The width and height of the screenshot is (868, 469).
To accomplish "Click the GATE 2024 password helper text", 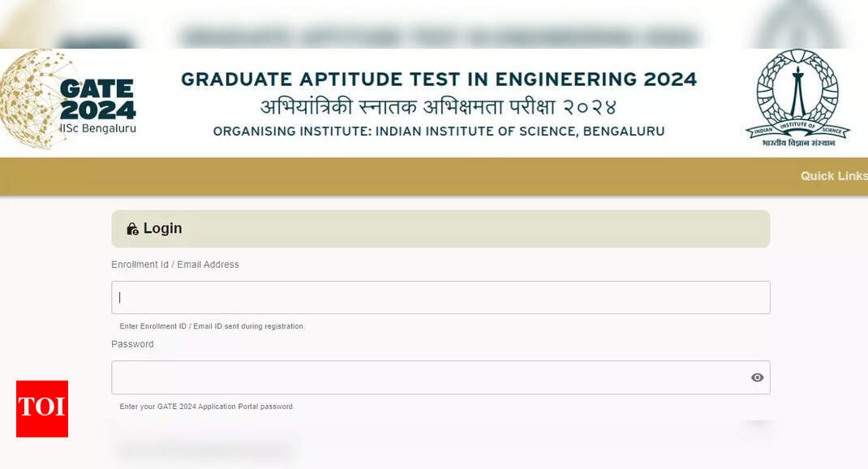I will click(x=207, y=406).
